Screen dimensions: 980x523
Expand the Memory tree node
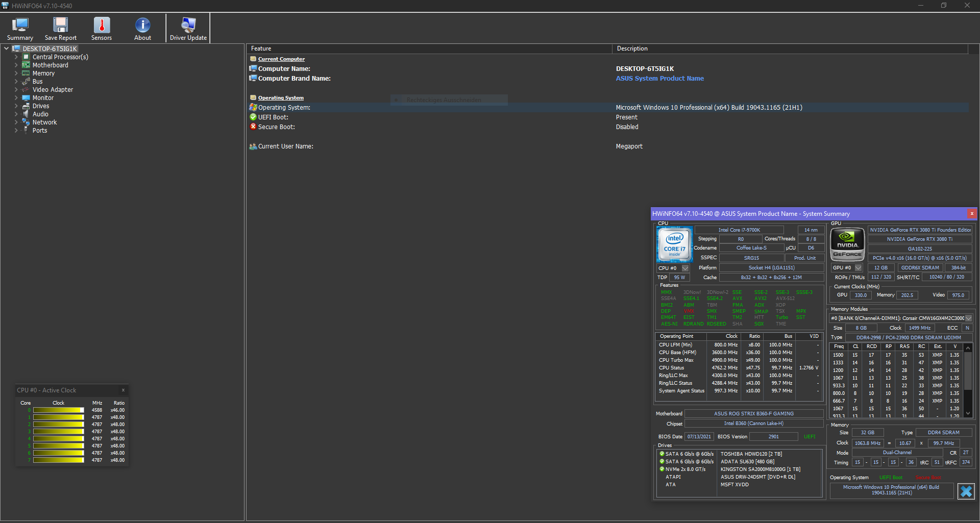(x=16, y=73)
